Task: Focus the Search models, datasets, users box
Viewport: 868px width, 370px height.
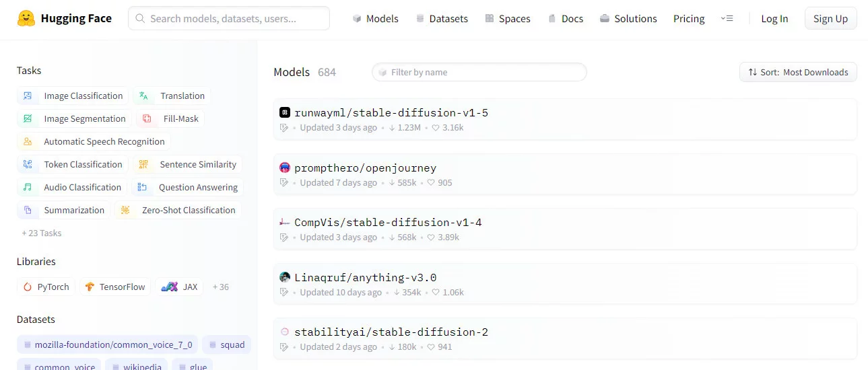Action: 229,19
